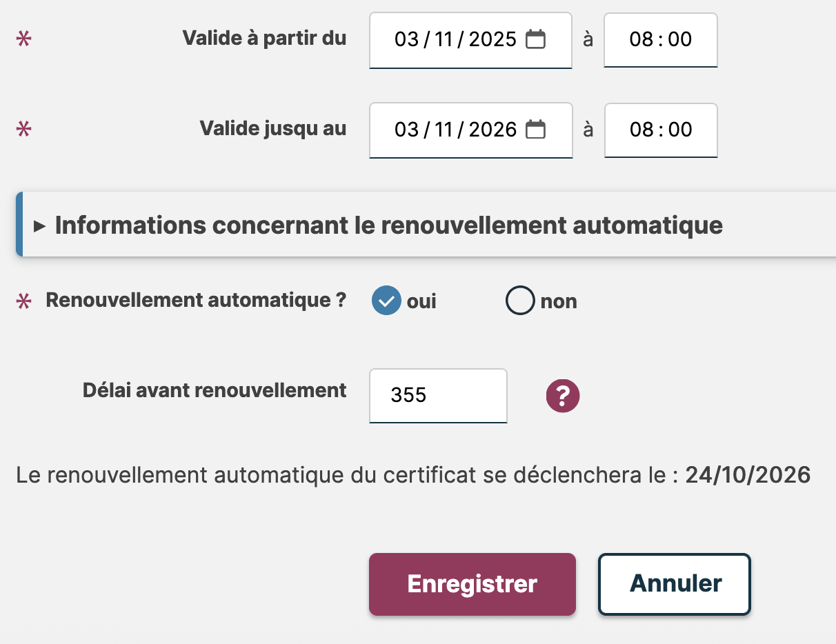Select the minutes in the start time
The height and width of the screenshot is (644, 836).
coord(679,39)
